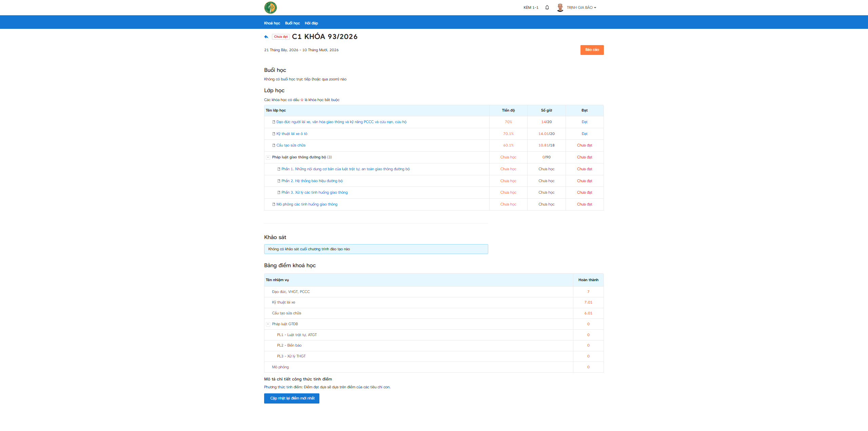Viewport: 868px width, 431px height.
Task: Click the Hoàn thành column header
Action: [x=588, y=280]
